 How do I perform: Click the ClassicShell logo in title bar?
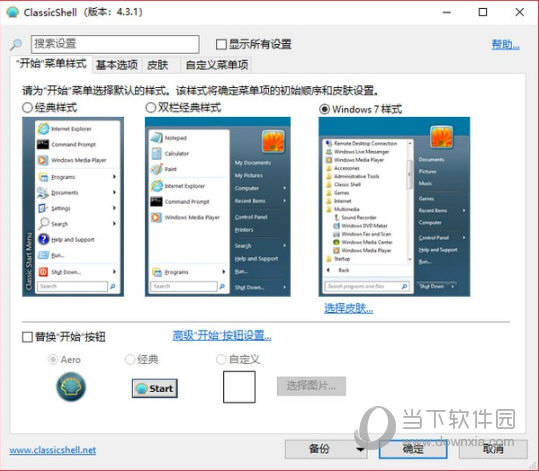[13, 12]
